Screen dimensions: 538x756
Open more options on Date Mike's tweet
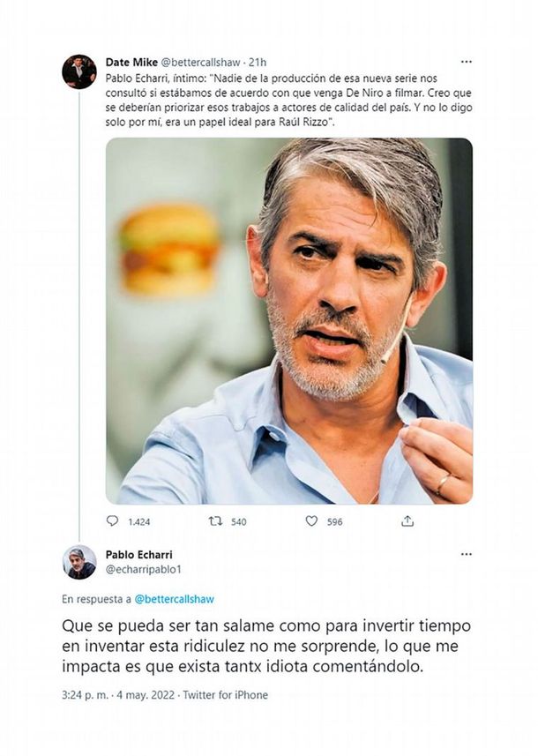[466, 62]
